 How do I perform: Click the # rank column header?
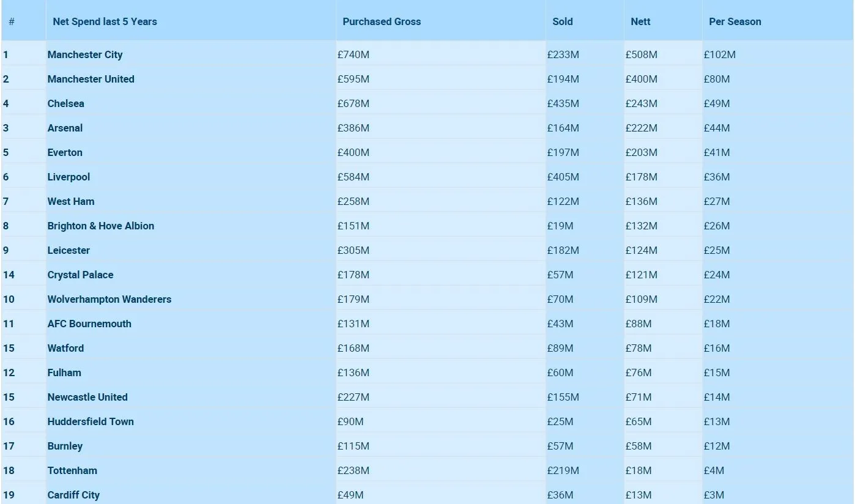point(12,21)
